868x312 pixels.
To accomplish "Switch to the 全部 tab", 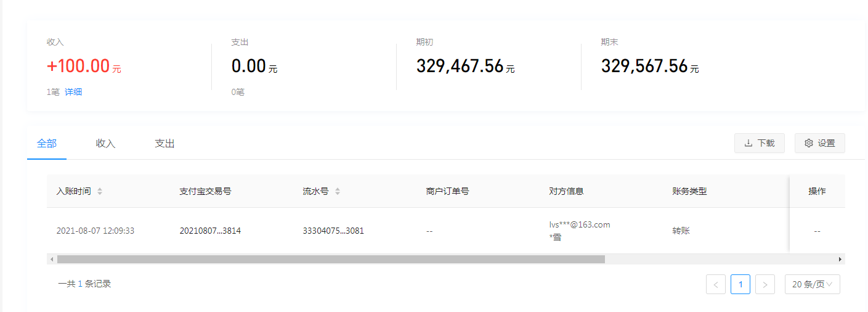I will click(47, 144).
